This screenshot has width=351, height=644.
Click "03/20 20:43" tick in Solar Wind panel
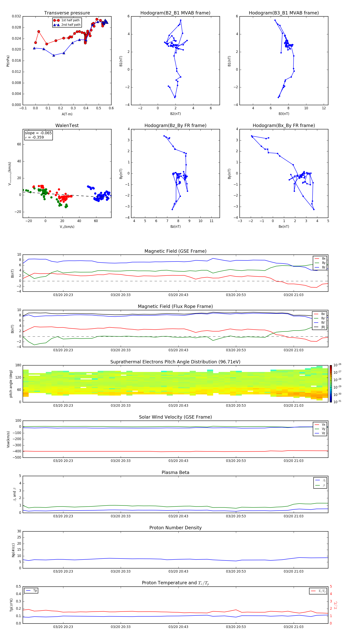coord(178,461)
